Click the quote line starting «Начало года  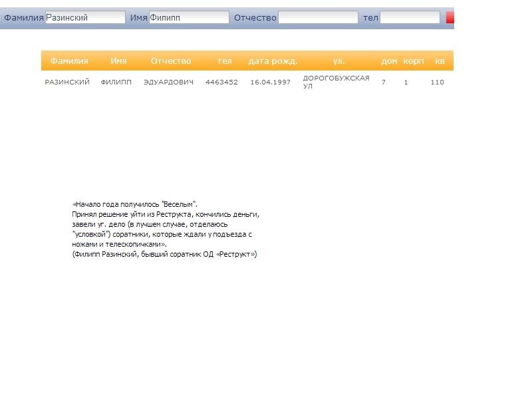[135, 204]
